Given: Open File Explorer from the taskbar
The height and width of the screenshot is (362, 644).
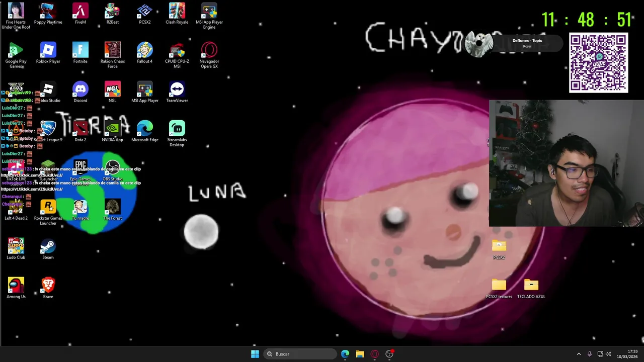Looking at the screenshot, I should 360,354.
